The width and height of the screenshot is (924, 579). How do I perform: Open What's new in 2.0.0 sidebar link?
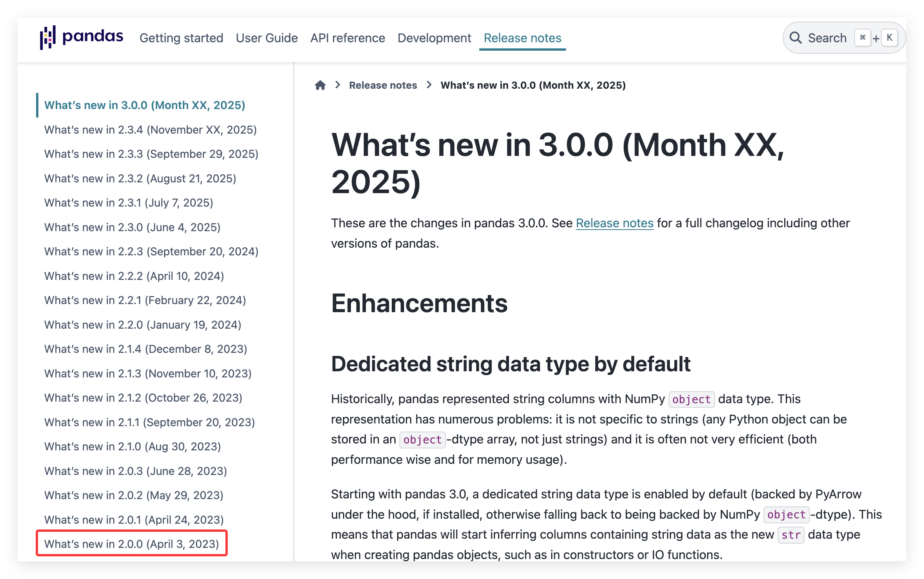coord(131,544)
